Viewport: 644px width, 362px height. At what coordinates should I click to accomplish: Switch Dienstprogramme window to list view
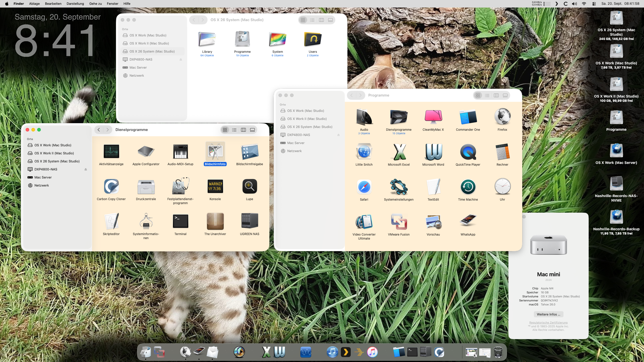click(234, 130)
